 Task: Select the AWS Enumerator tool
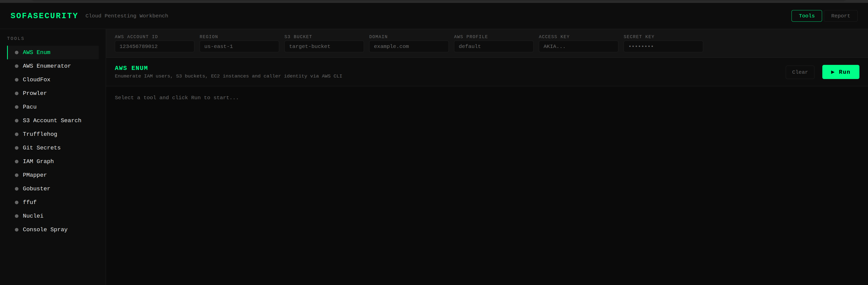[x=46, y=66]
